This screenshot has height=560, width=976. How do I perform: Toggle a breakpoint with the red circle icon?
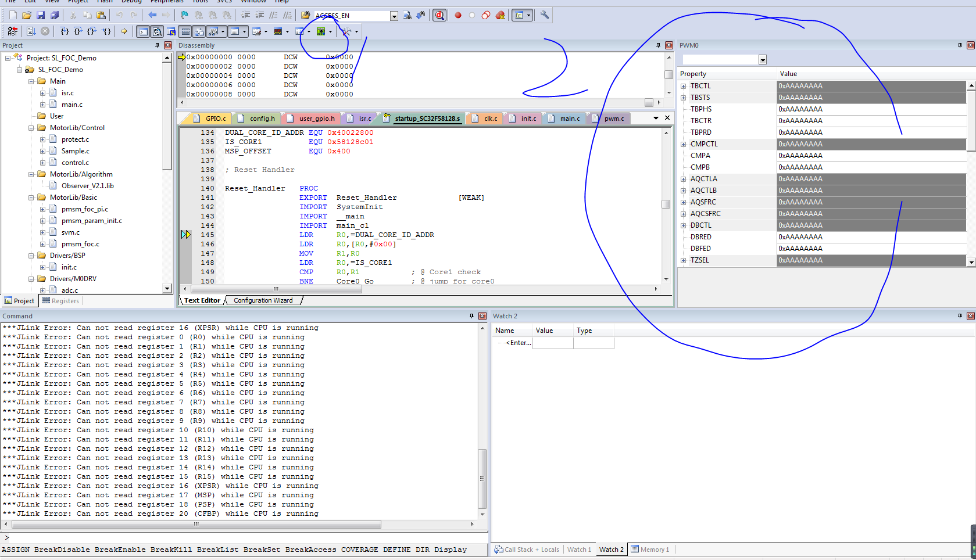pyautogui.click(x=457, y=15)
